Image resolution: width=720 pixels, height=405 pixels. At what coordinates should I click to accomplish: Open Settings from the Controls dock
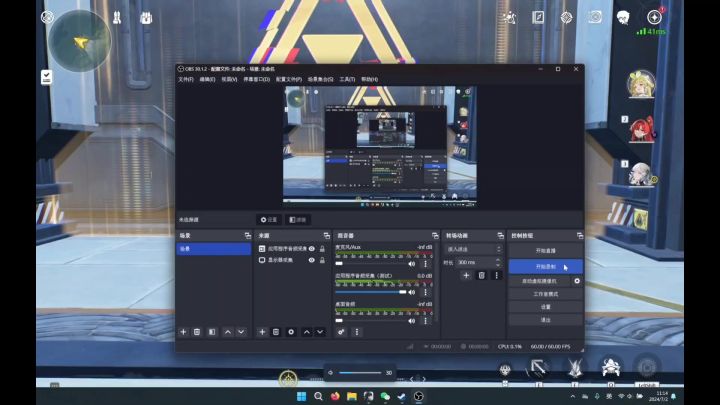point(546,307)
